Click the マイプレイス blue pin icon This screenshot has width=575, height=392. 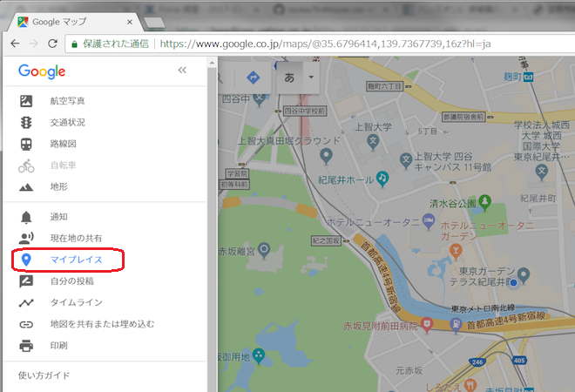tap(26, 260)
